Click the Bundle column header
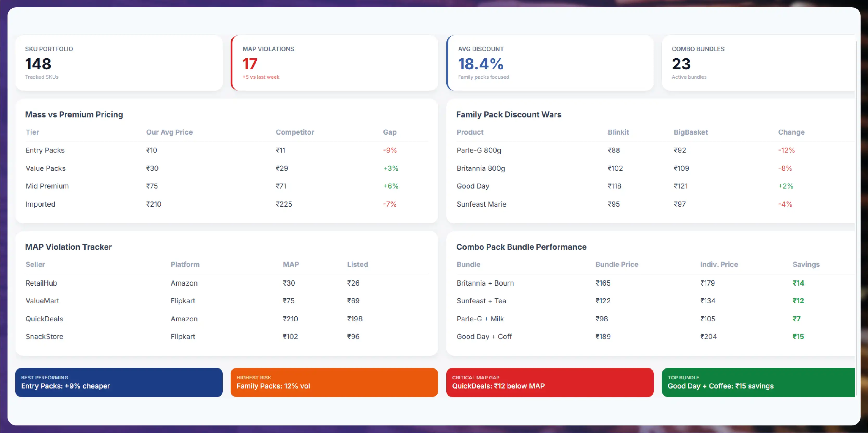Viewport: 868px width, 433px height. (468, 265)
